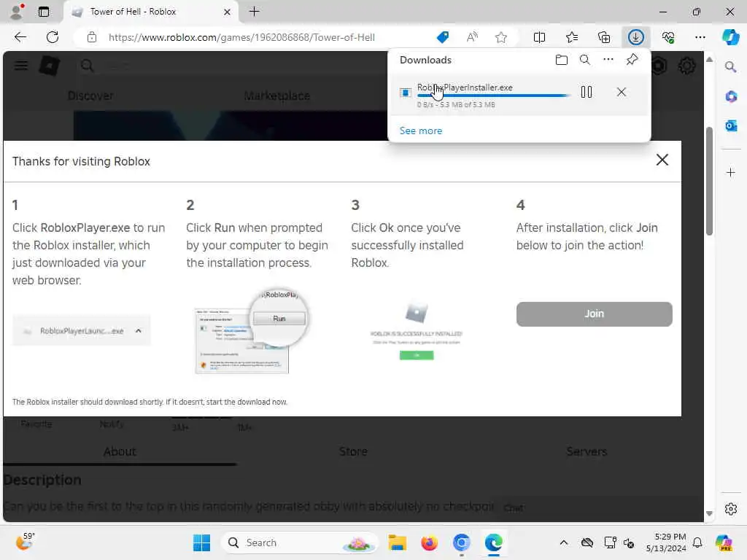Click the taskbar Search box
Viewport: 747px width, 560px height.
point(299,542)
